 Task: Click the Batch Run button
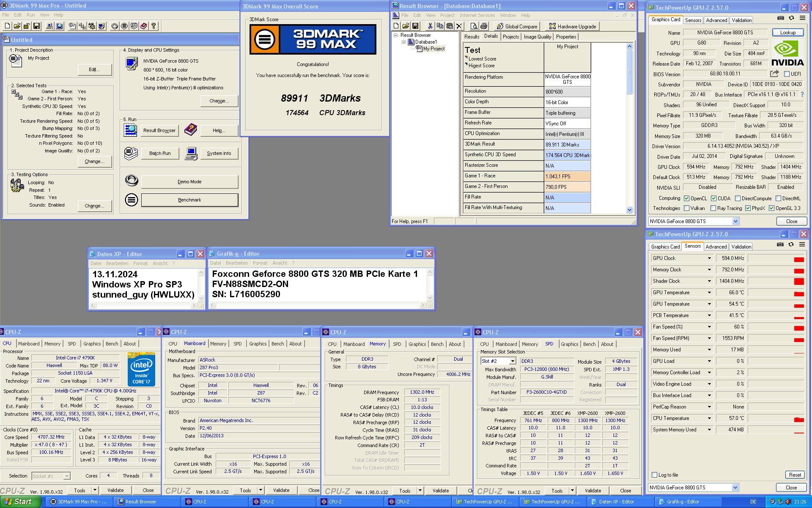[x=160, y=153]
